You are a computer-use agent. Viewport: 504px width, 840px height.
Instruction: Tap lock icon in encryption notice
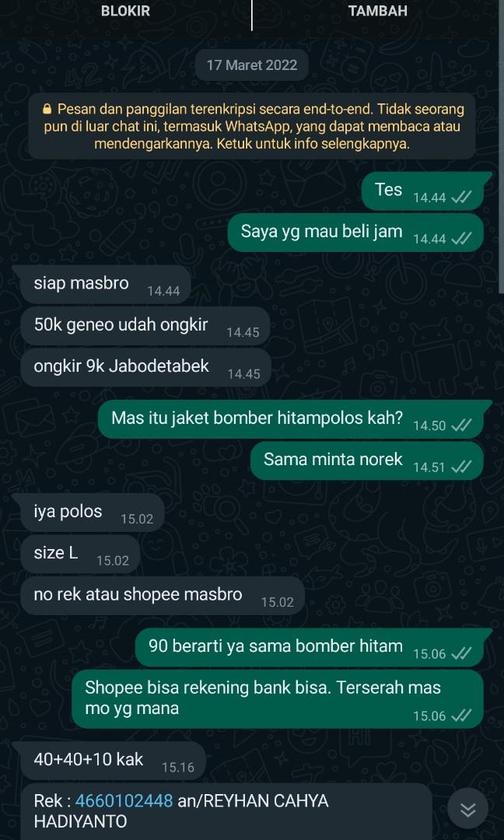47,110
